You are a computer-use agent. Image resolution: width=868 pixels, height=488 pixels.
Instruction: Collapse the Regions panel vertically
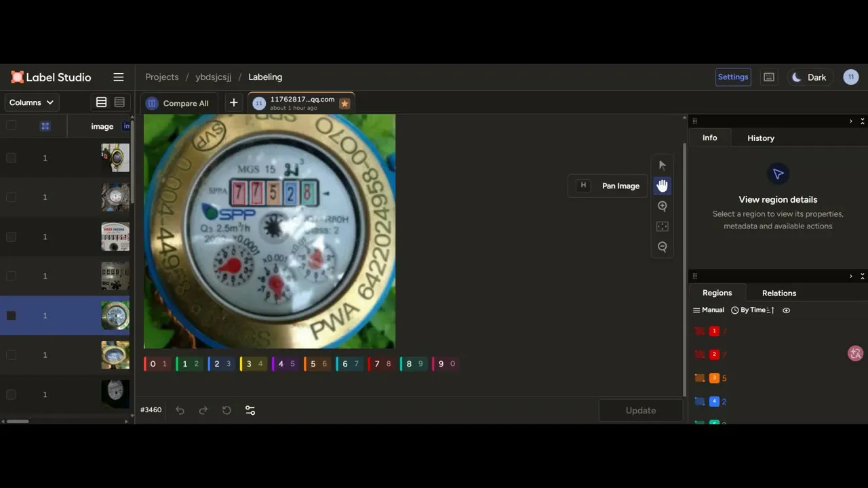pyautogui.click(x=863, y=277)
